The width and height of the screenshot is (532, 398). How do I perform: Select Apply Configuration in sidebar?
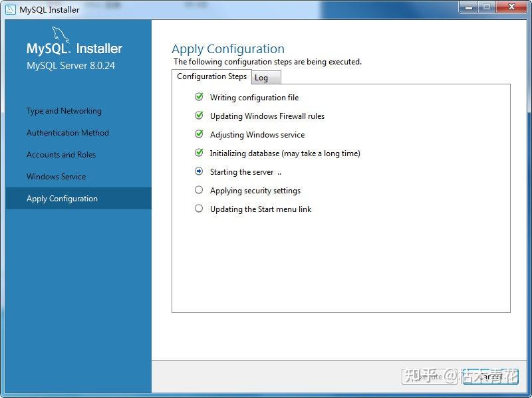[x=78, y=198]
